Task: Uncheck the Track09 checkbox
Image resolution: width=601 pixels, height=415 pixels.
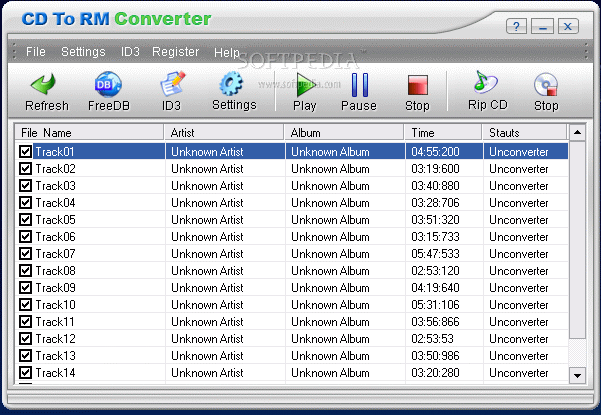Action: point(25,287)
